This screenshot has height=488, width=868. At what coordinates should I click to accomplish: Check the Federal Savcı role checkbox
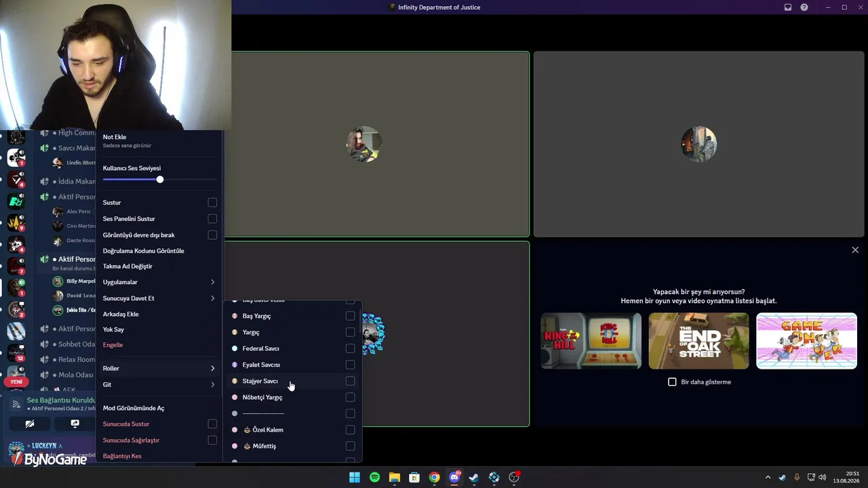350,348
